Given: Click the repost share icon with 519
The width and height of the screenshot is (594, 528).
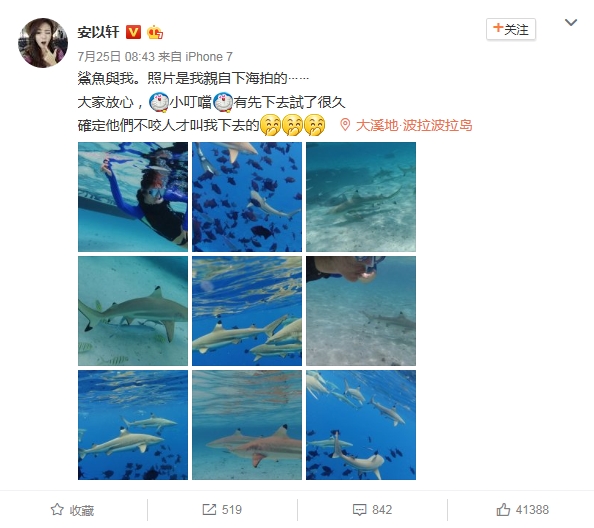Looking at the screenshot, I should click(x=209, y=509).
